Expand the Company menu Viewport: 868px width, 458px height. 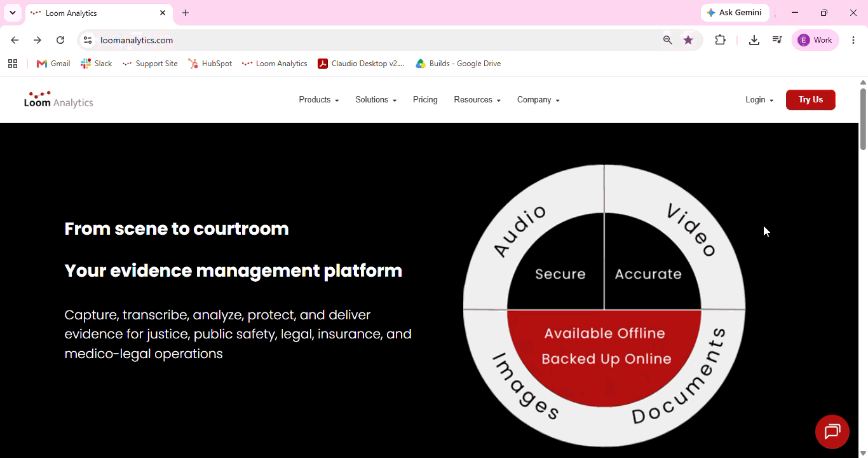538,100
